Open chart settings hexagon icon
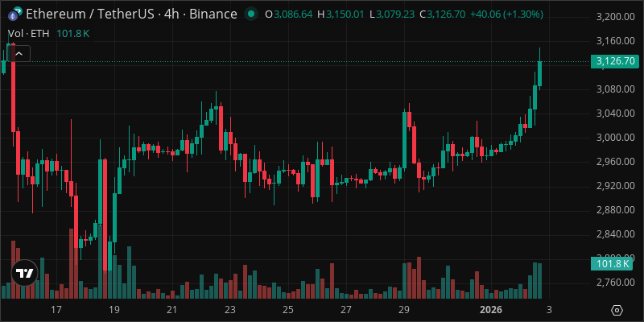This screenshot has height=322, width=644. (617, 310)
